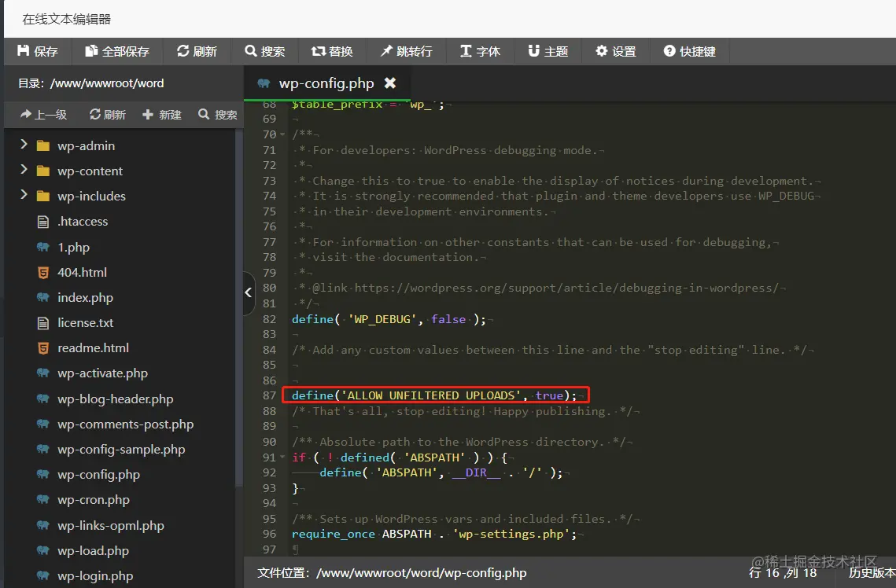Select the wp-content folder icon
The image size is (896, 588).
pos(42,171)
